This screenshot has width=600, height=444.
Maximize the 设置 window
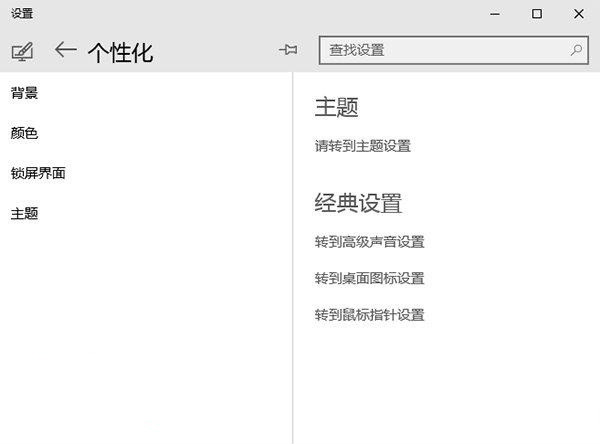(x=537, y=14)
